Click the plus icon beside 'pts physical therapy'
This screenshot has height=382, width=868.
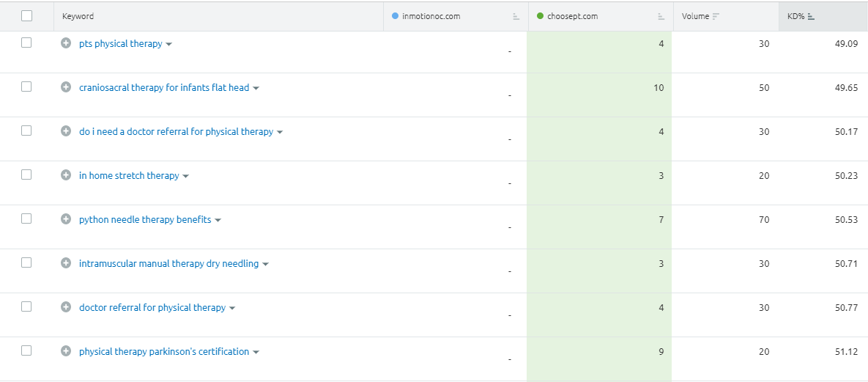coord(66,43)
